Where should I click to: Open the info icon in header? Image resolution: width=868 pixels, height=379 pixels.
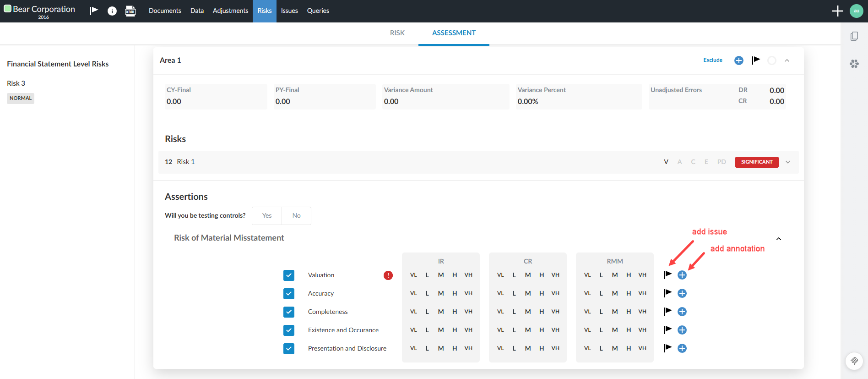click(112, 11)
